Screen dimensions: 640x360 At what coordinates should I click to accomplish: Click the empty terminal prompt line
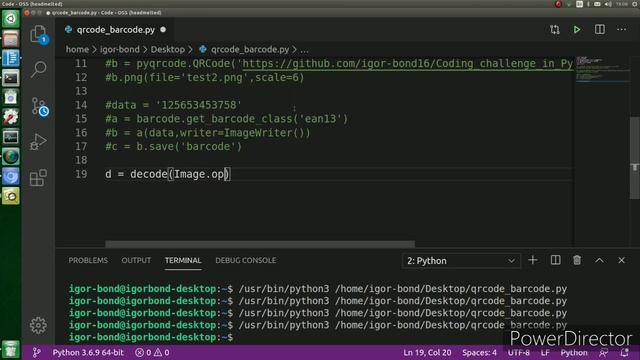click(151, 337)
